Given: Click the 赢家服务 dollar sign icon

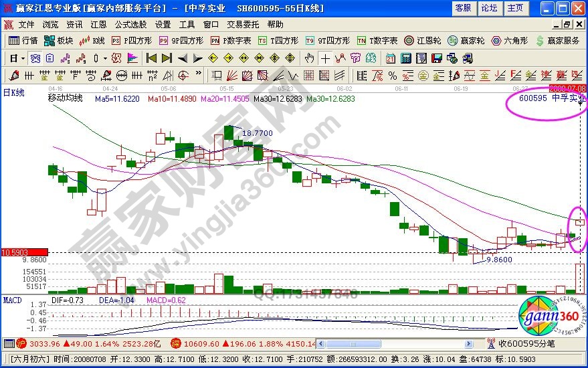Looking at the screenshot, I should pyautogui.click(x=541, y=40).
